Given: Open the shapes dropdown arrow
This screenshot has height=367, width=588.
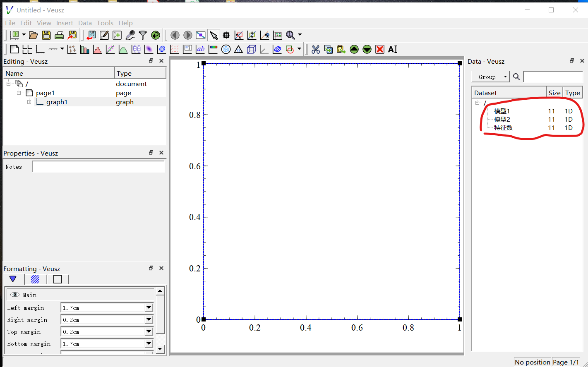Looking at the screenshot, I should (x=299, y=50).
